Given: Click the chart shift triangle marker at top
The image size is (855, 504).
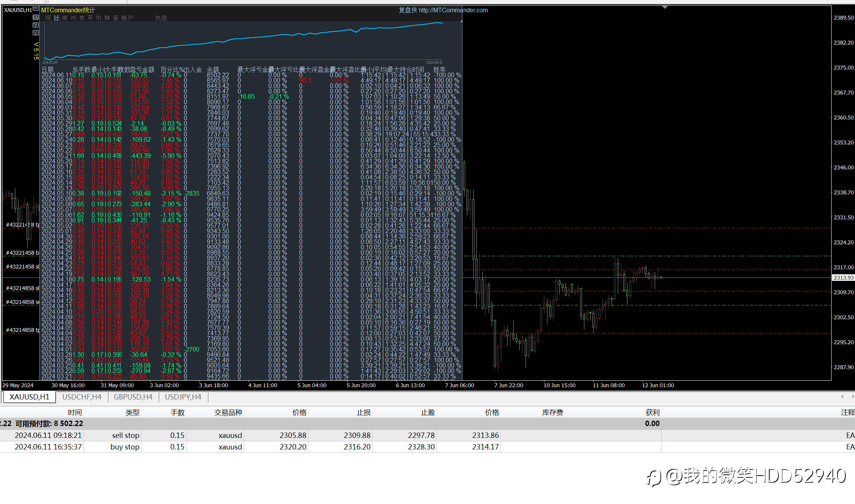Looking at the screenshot, I should (665, 7).
